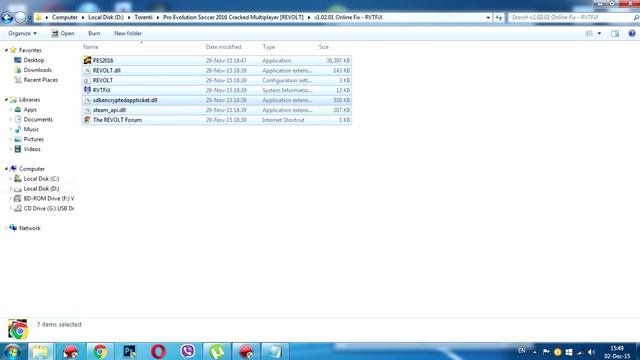Navigate to Computer in the breadcrumb
Screen dimensions: 640x360
(64, 18)
